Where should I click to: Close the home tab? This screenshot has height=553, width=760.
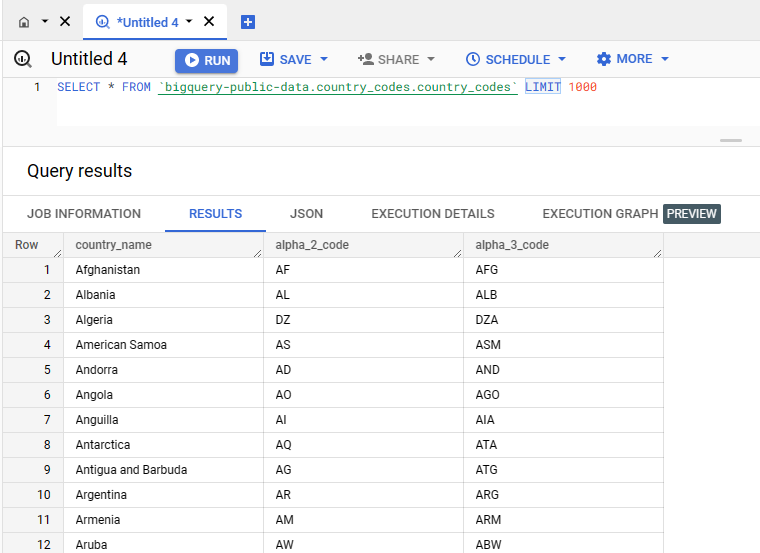pyautogui.click(x=65, y=21)
